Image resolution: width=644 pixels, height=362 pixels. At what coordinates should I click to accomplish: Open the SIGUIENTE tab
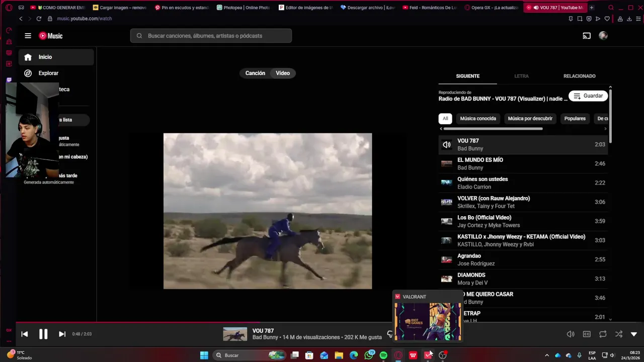point(468,76)
